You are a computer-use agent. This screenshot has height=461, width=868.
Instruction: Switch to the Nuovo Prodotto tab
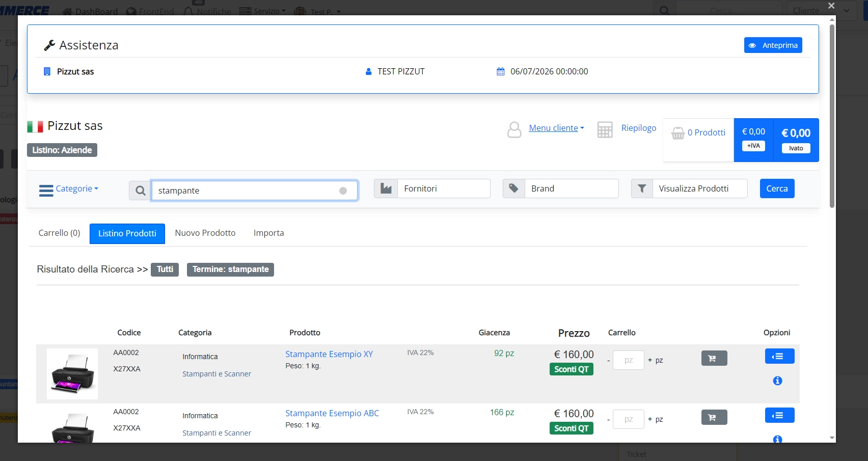pos(205,233)
